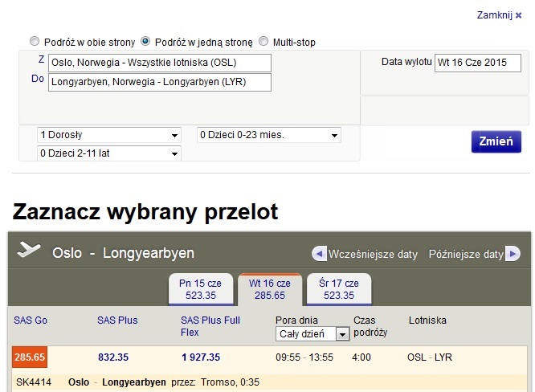The width and height of the screenshot is (535, 392).
Task: Open the 1 Dorosły adults dropdown
Action: [108, 135]
